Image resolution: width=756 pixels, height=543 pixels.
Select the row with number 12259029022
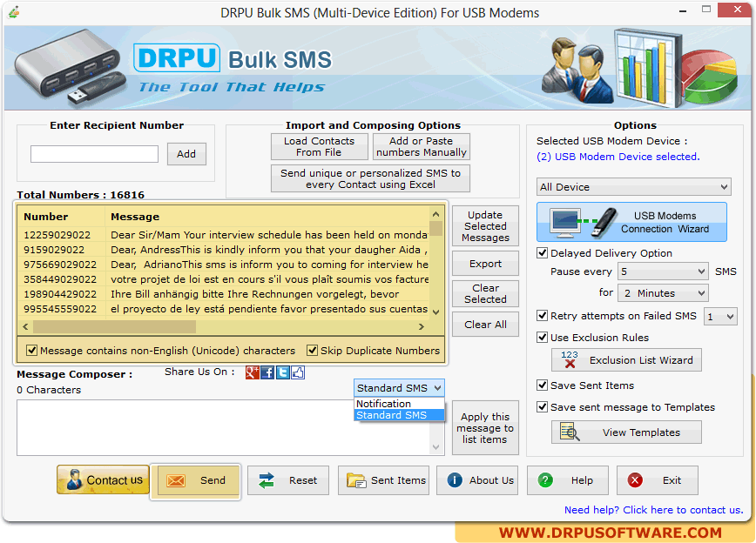tap(224, 235)
